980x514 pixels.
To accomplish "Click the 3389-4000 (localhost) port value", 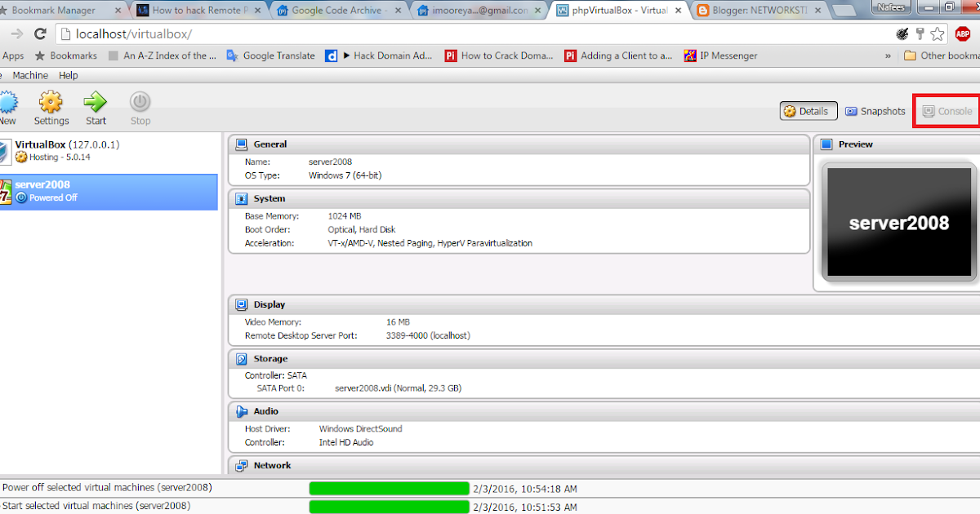I will 428,335.
